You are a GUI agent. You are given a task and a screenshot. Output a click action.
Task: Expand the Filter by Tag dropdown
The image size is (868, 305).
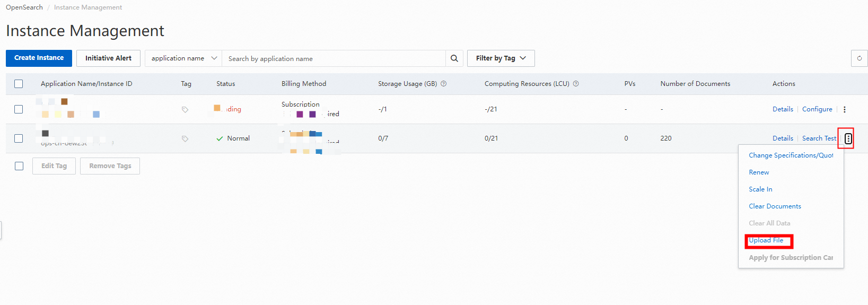click(x=501, y=58)
